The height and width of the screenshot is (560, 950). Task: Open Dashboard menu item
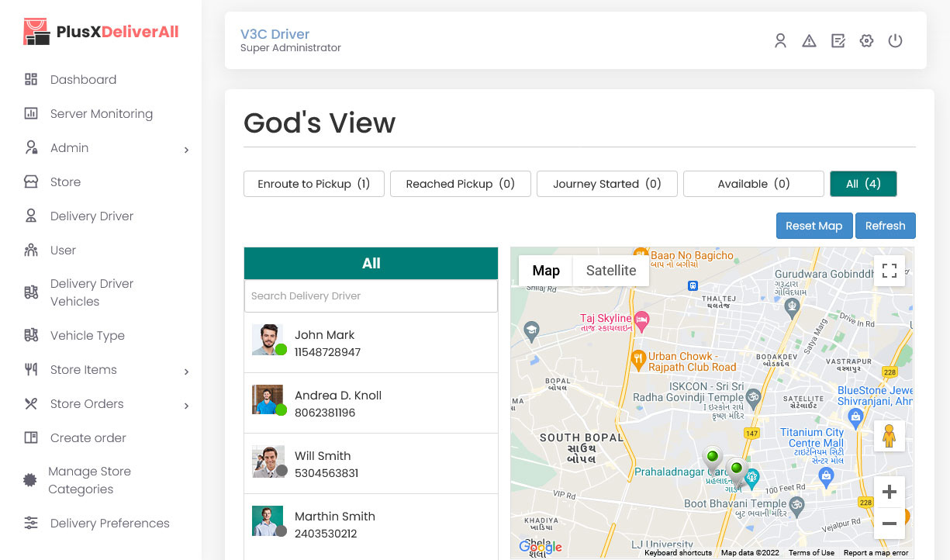click(83, 79)
